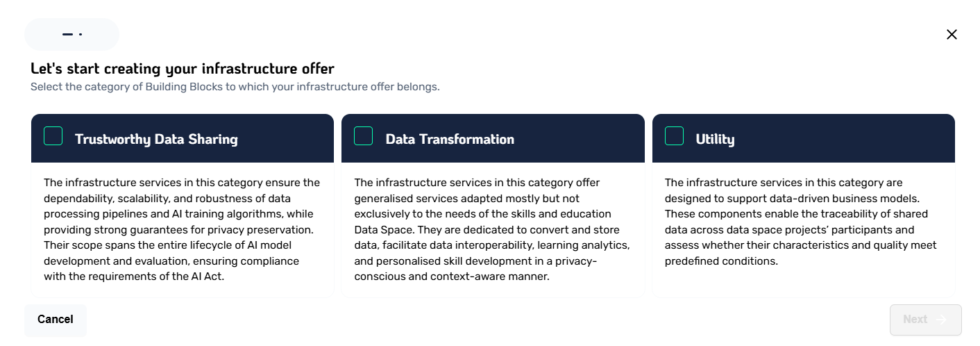Viewport: 980px width, 346px height.
Task: Click the dark navy header bar of Utility card
Action: click(x=804, y=138)
